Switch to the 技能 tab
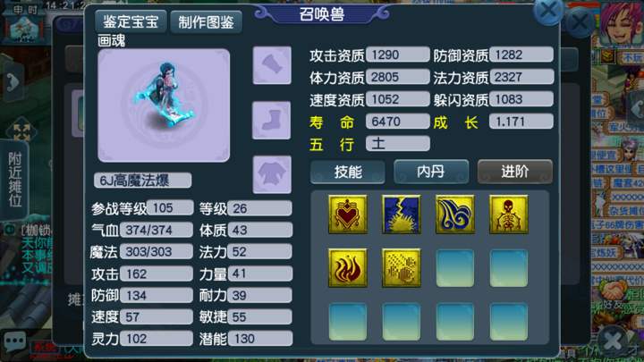This screenshot has height=362, width=644. 348,172
